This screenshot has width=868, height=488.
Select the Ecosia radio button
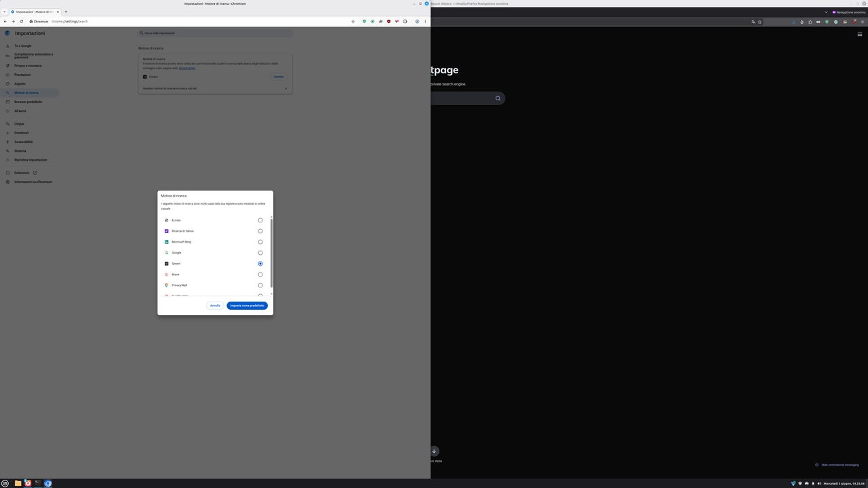point(260,220)
